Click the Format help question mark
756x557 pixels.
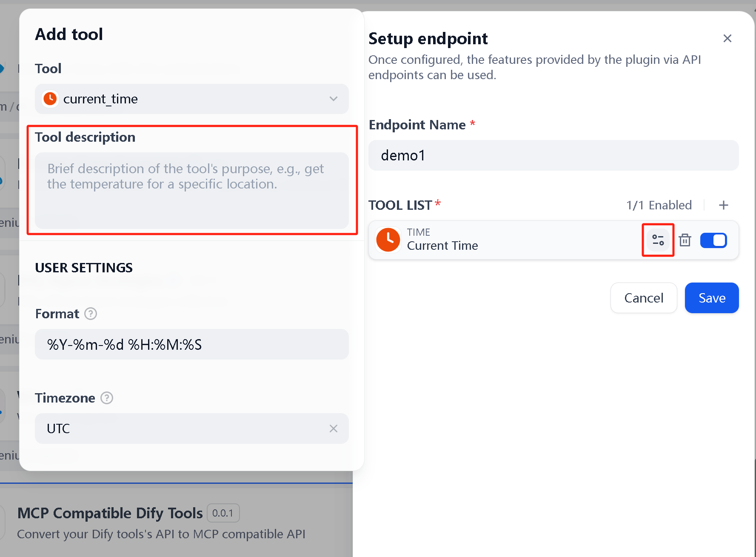tap(91, 314)
